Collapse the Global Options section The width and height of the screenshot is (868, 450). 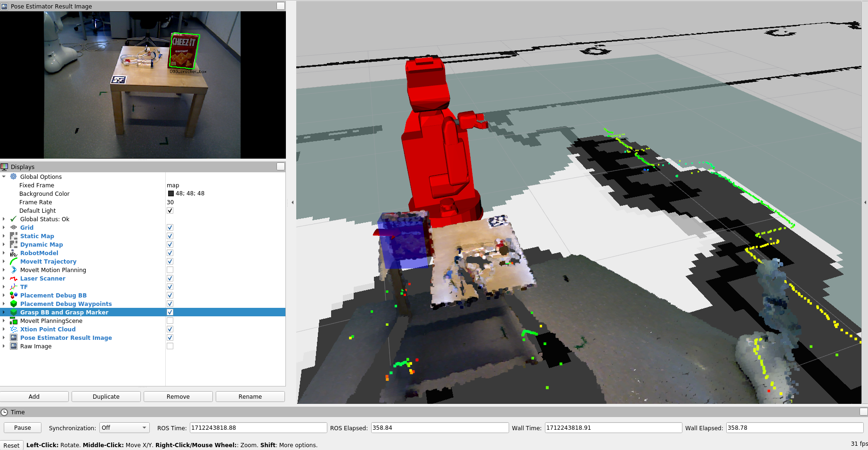[x=4, y=177]
